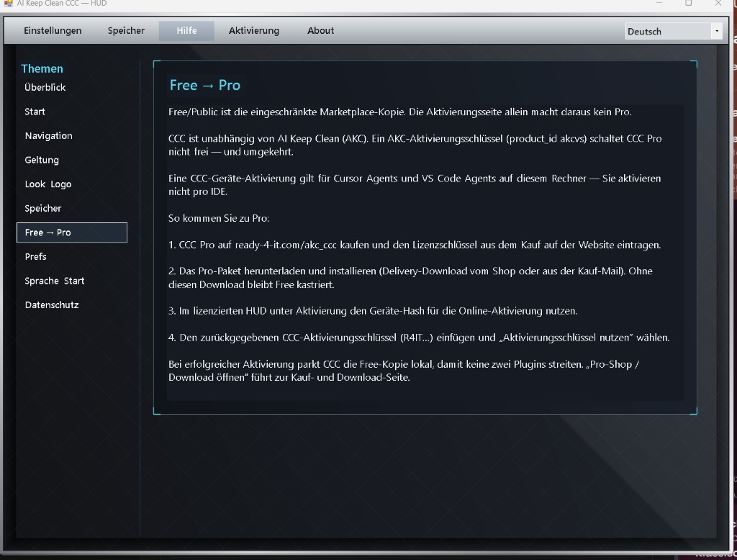
Task: Show the Sprache Start topic
Action: pos(55,281)
